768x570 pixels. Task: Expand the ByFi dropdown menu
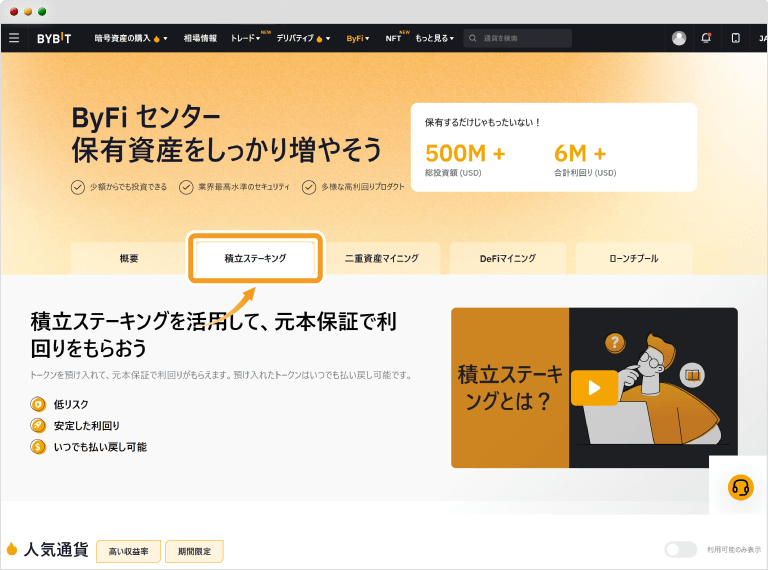click(x=358, y=38)
